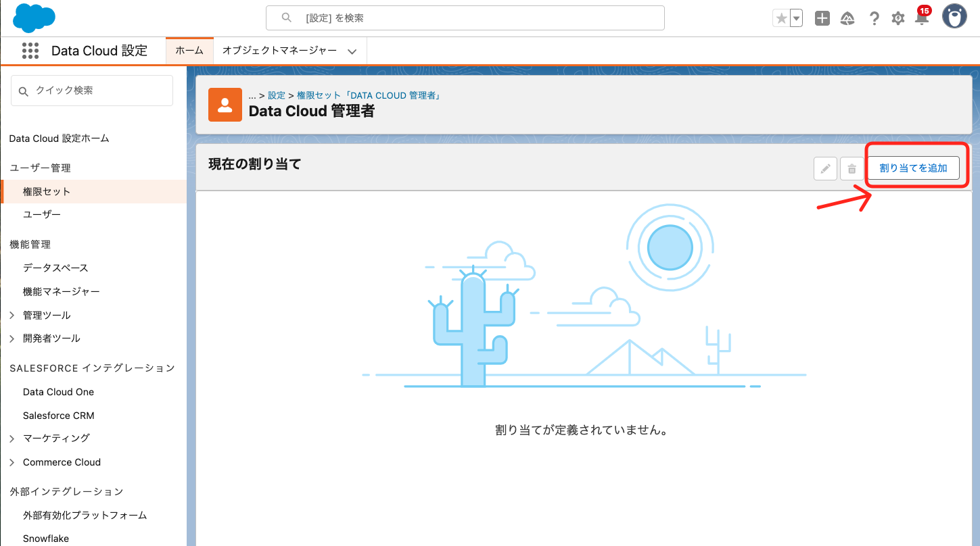Viewport: 980px width, 546px height.
Task: Open the setup gear icon
Action: pos(898,19)
